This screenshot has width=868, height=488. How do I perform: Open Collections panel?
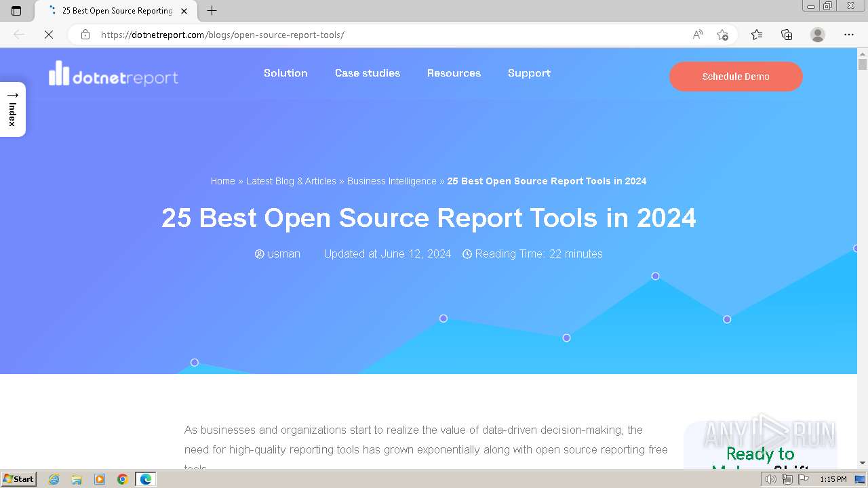(x=787, y=35)
